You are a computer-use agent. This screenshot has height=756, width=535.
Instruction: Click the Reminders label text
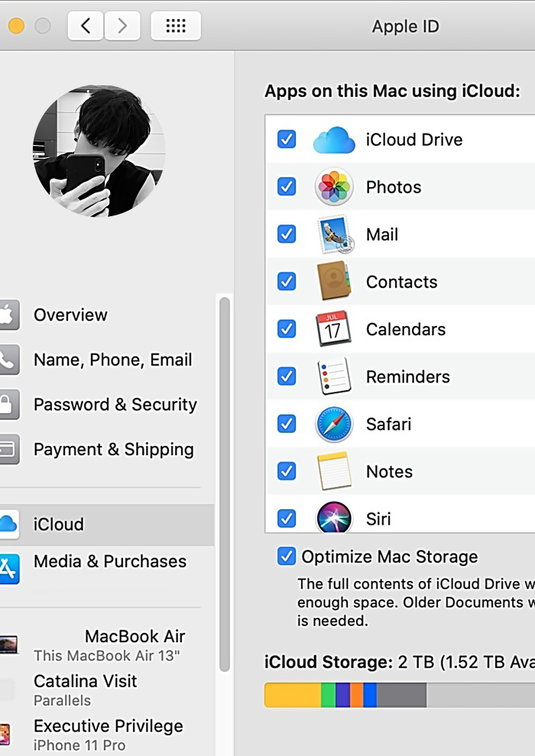pyautogui.click(x=407, y=376)
